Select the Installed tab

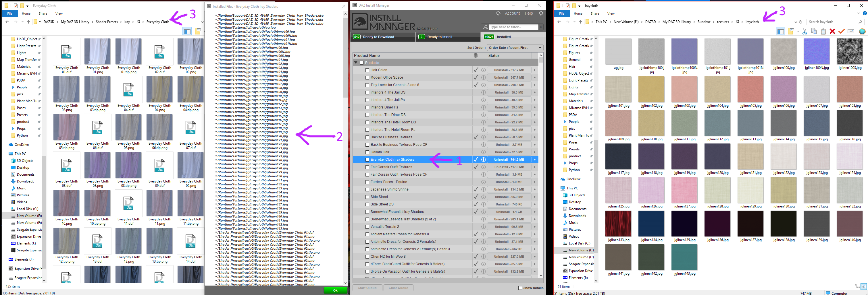pos(513,37)
